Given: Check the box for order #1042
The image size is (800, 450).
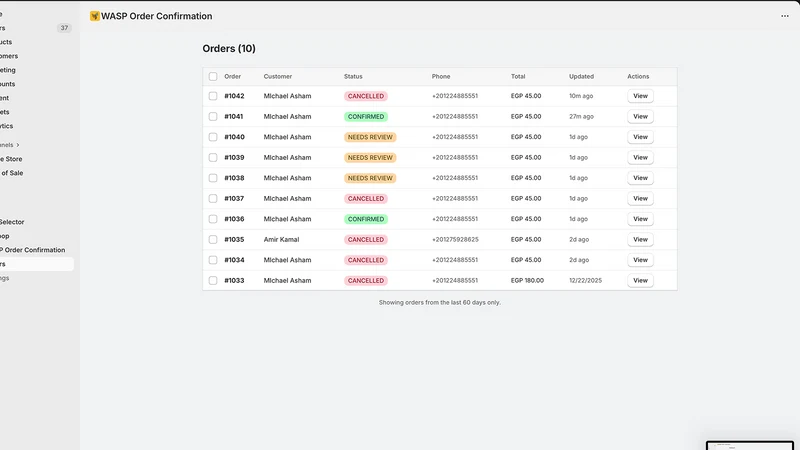Looking at the screenshot, I should point(213,96).
